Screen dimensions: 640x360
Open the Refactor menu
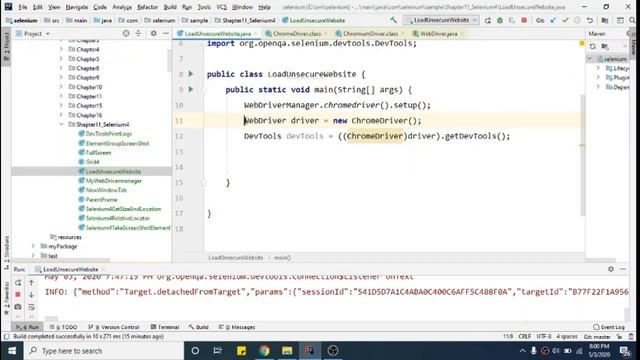[x=147, y=7]
